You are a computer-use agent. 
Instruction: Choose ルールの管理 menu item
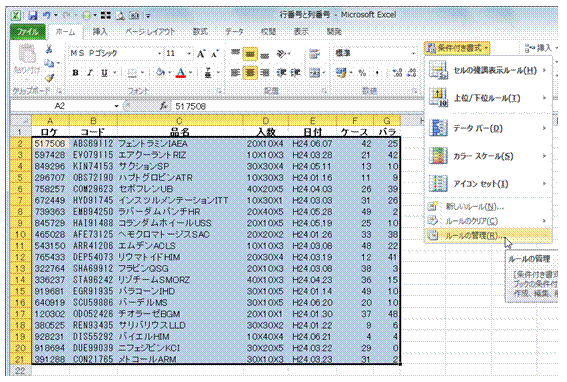488,235
